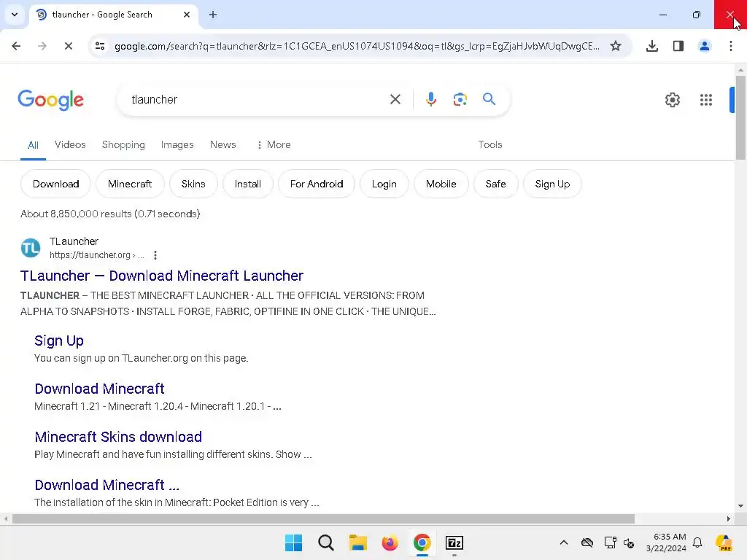Open result options next to tlauncher.org URL
This screenshot has height=560, width=747.
pos(155,255)
